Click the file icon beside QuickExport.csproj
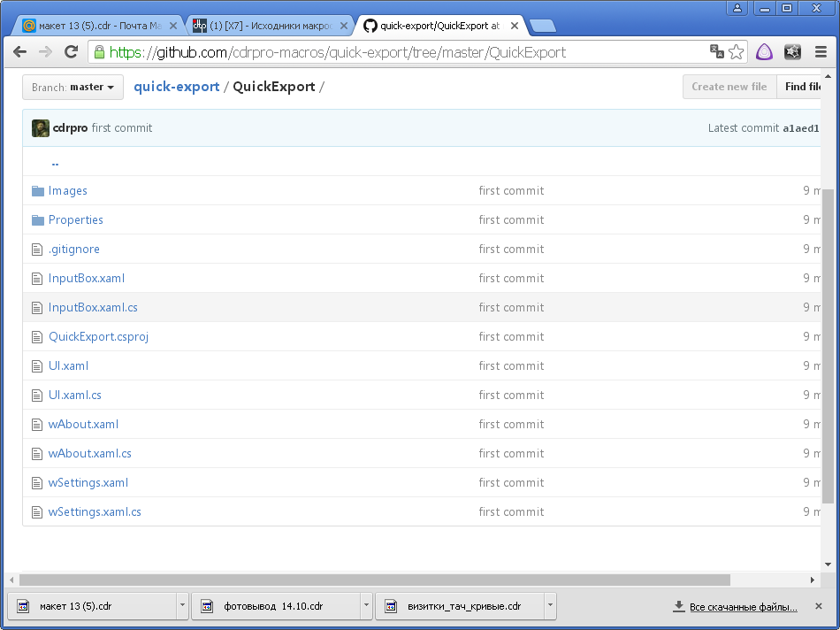840x630 pixels. pyautogui.click(x=37, y=337)
